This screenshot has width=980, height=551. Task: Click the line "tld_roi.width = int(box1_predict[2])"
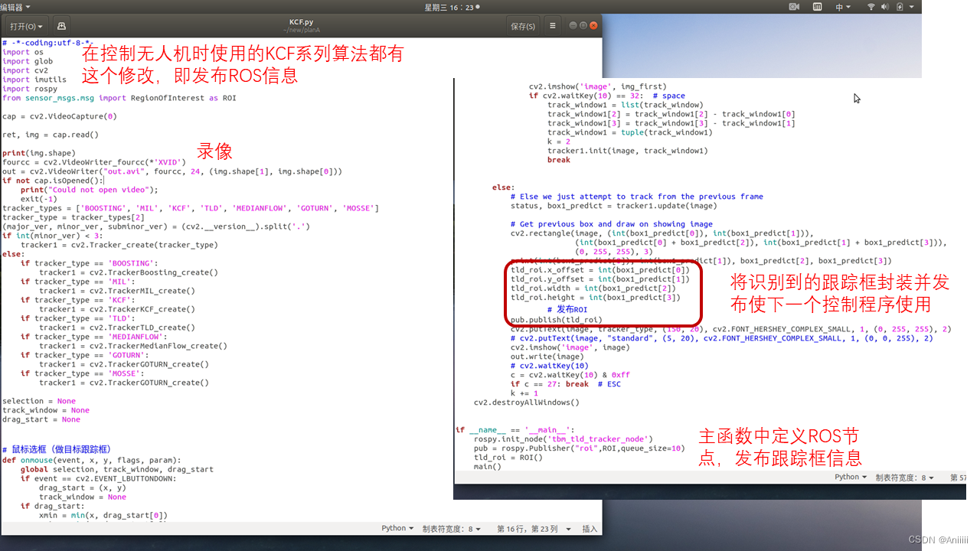(593, 289)
